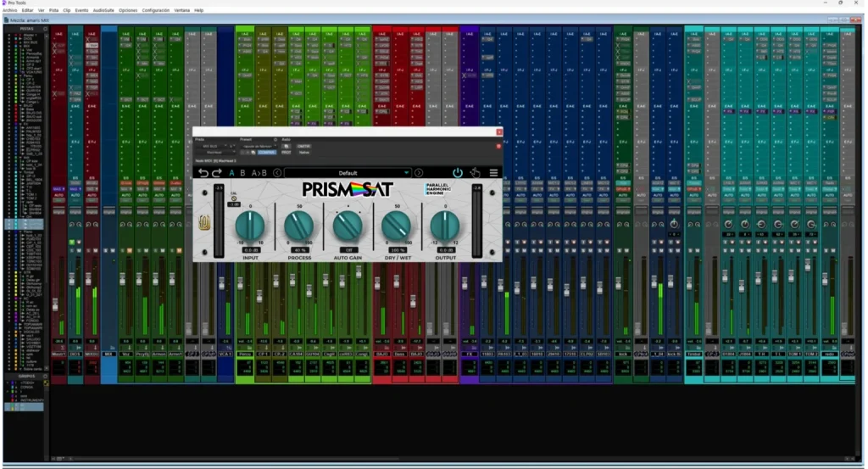Go to next PrismSat preset arrow
The width and height of the screenshot is (868, 469).
(x=419, y=173)
